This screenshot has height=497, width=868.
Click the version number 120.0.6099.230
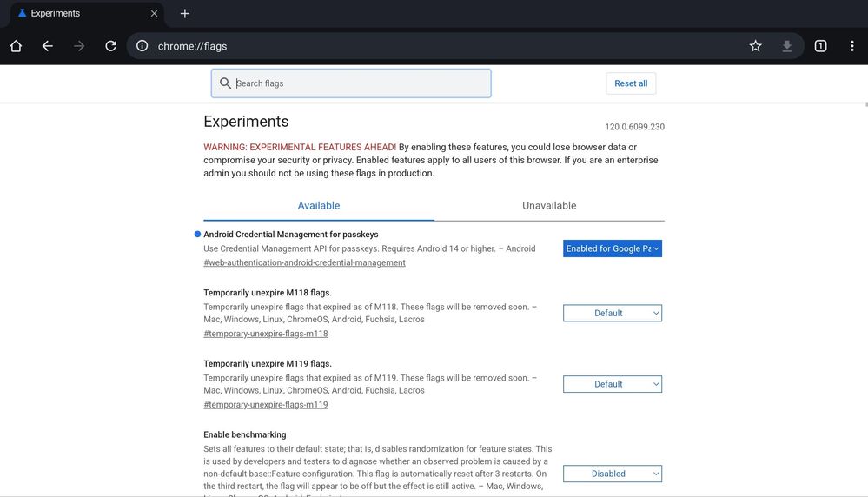(634, 127)
